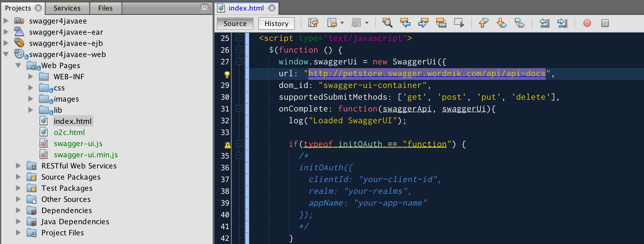This screenshot has width=644, height=244.
Task: Close the Projects tab
Action: (x=38, y=8)
